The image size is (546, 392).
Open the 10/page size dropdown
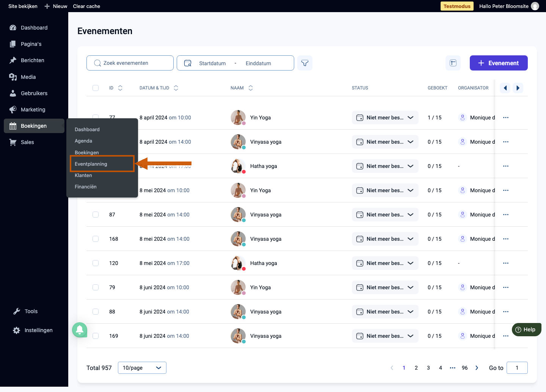(x=142, y=368)
